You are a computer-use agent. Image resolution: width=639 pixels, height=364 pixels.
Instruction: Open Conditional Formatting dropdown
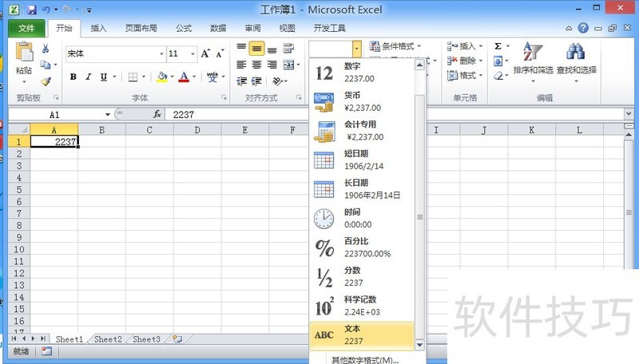pos(395,46)
